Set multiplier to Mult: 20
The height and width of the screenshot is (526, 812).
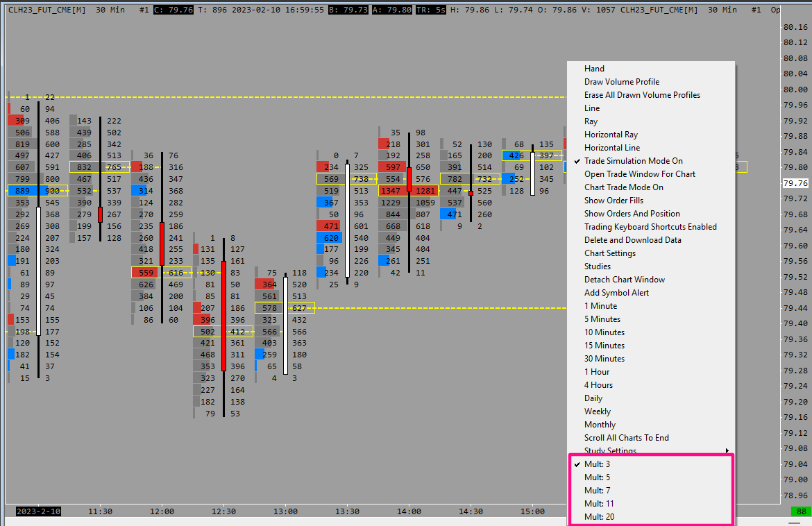coord(599,517)
